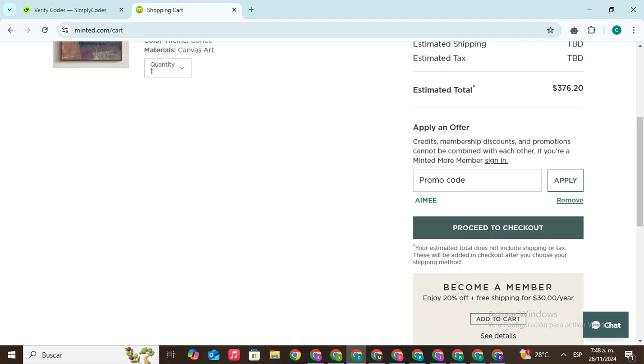
Task: Follow the sign in link
Action: [496, 160]
